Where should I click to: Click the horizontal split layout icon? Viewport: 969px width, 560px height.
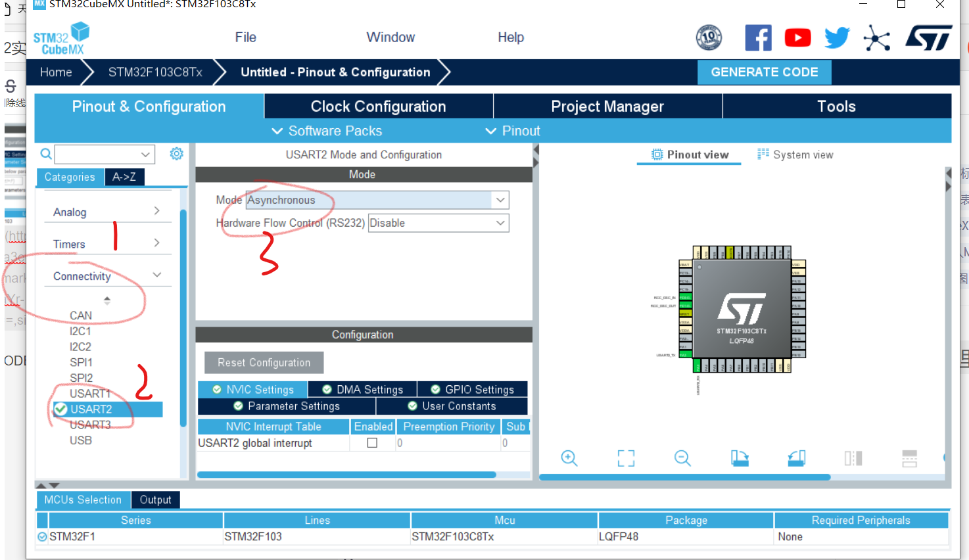coord(910,458)
